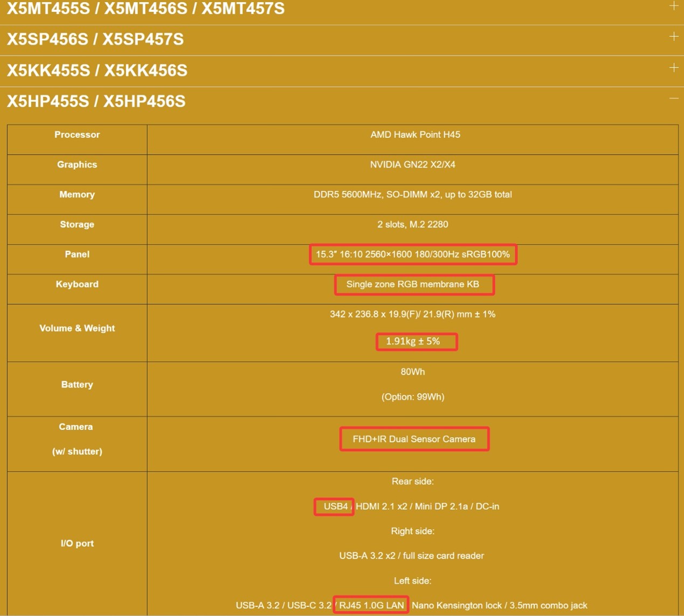Select 'DDR5 5600MHz, SO-DIMM x2' memory value
684x616 pixels.
pyautogui.click(x=413, y=195)
